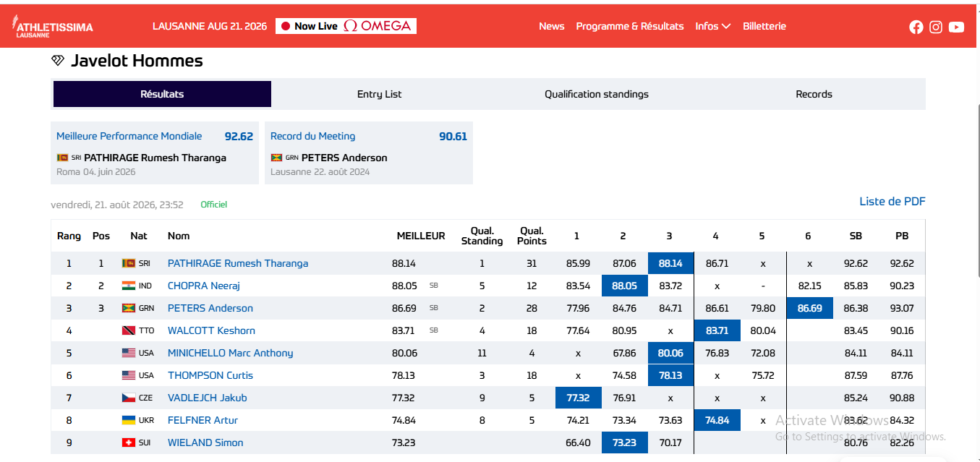Image resolution: width=980 pixels, height=462 pixels.
Task: Click the Qual. Points column header
Action: [x=532, y=236]
